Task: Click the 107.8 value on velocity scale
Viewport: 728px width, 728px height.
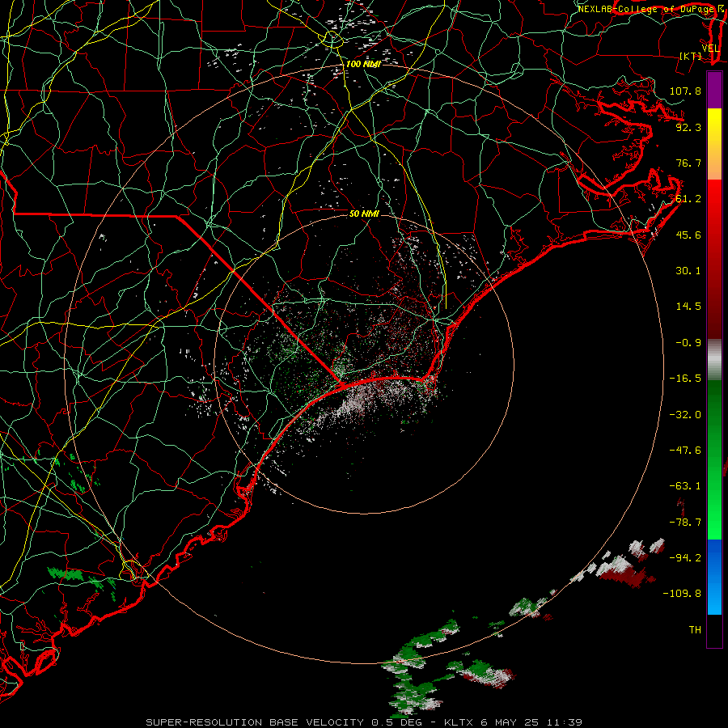Action: (x=685, y=91)
